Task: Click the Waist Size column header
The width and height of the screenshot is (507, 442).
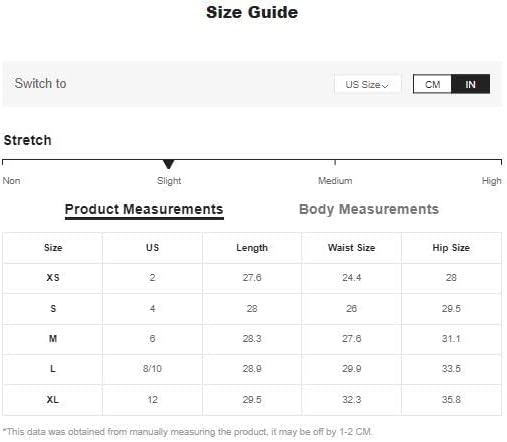Action: point(351,248)
